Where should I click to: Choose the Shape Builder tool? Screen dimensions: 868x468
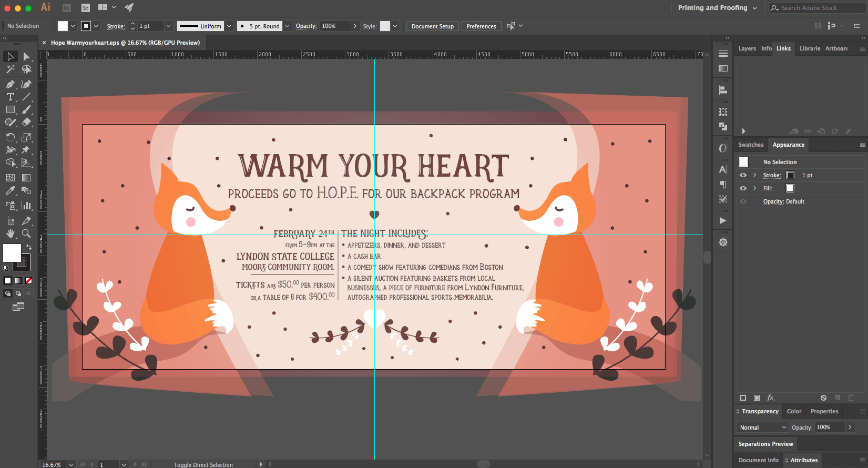(x=10, y=162)
